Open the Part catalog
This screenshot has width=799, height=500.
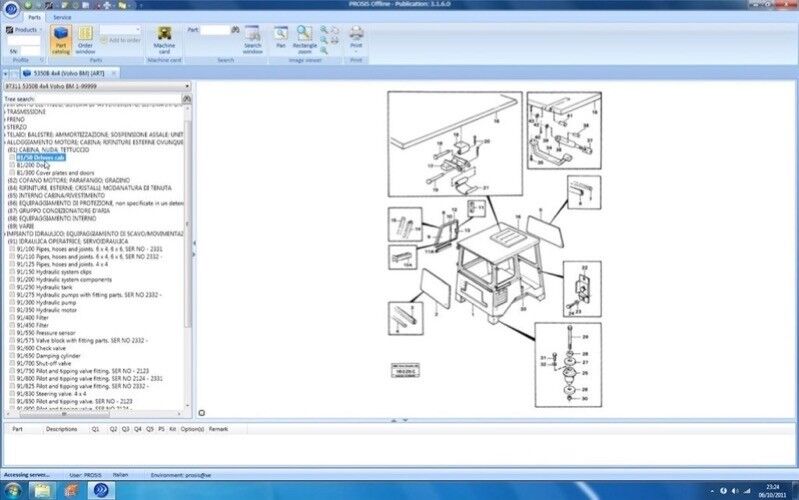[x=59, y=39]
